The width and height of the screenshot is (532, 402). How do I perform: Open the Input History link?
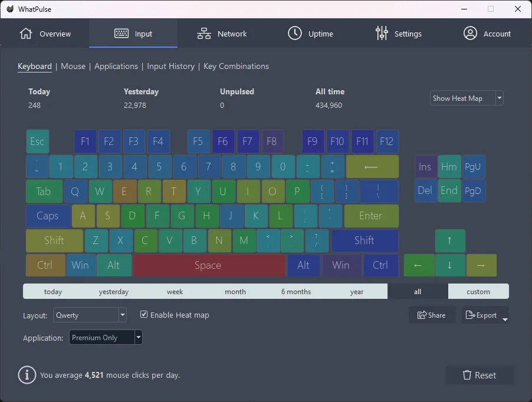click(x=170, y=66)
